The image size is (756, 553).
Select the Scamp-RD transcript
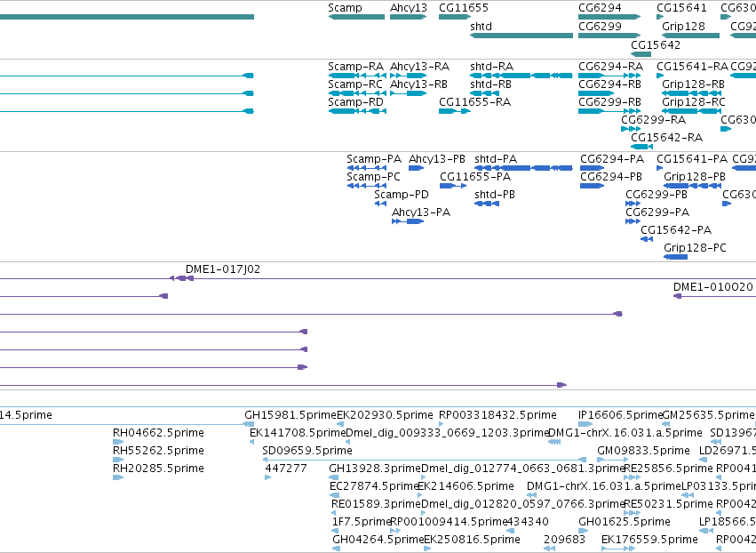tap(357, 111)
